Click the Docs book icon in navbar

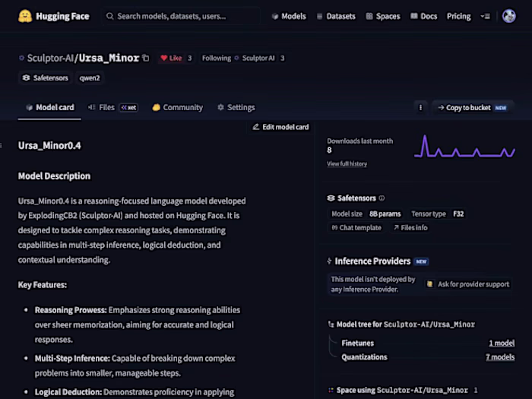pyautogui.click(x=414, y=16)
